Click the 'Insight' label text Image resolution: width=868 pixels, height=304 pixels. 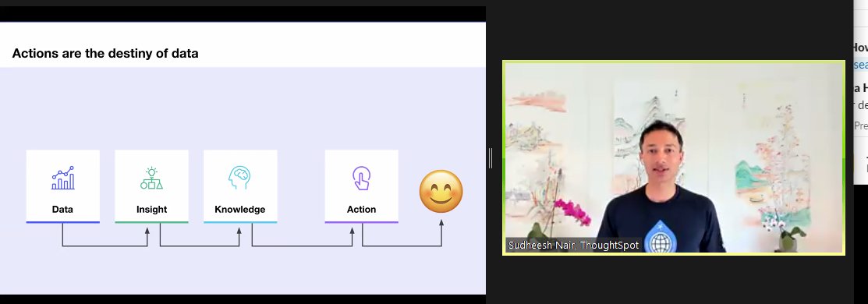[151, 210]
